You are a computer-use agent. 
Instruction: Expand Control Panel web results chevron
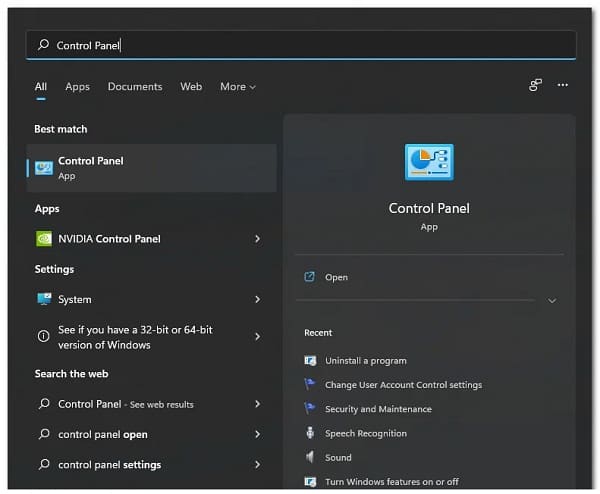coord(258,404)
